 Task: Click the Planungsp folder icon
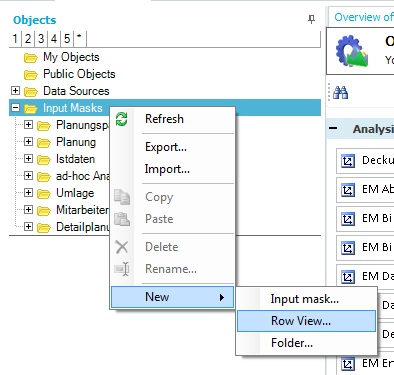click(x=44, y=126)
